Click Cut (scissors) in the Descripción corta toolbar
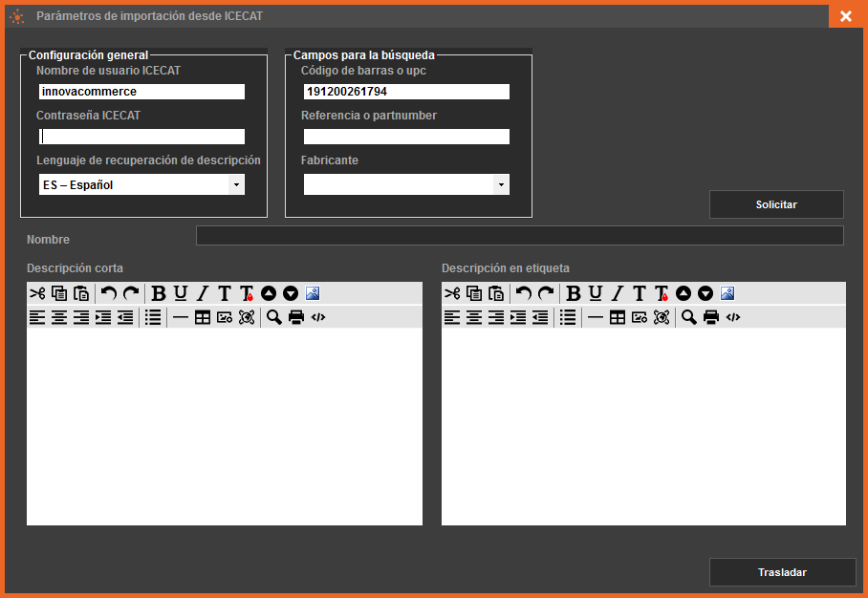Screen dimensions: 868x598 (37, 293)
